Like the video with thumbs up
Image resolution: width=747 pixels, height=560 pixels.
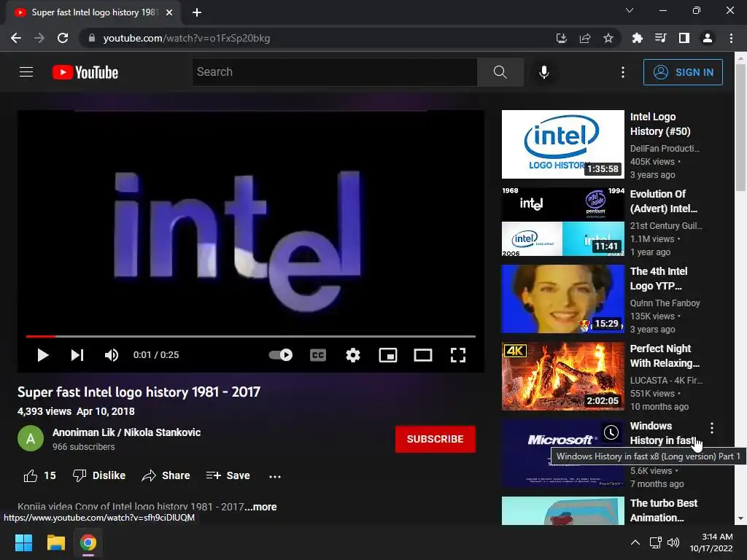tap(40, 475)
